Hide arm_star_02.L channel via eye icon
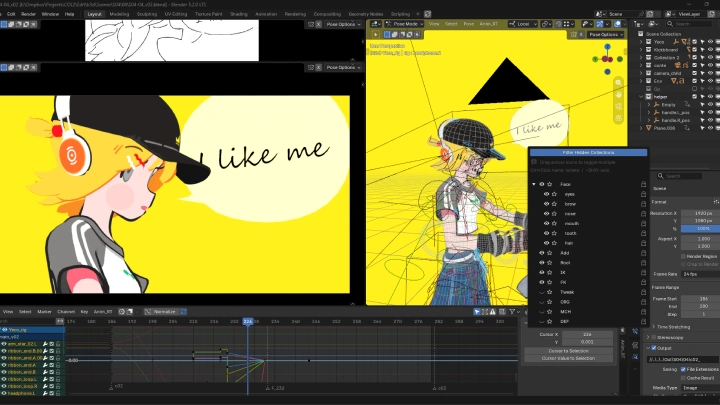This screenshot has height=405, width=720. coord(4,344)
